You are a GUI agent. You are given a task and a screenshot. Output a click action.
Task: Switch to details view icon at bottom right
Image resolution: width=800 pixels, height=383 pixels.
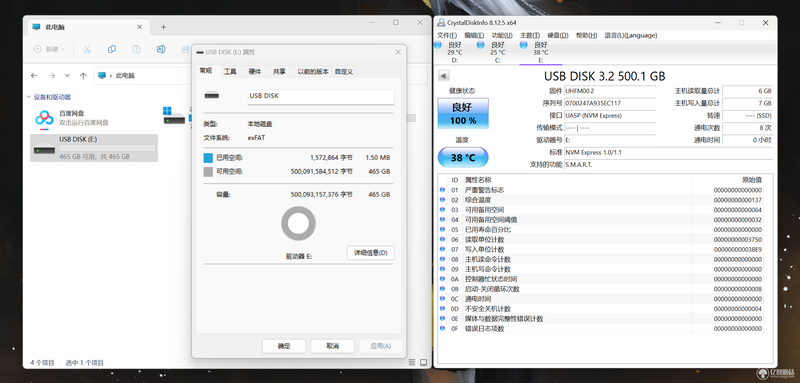point(412,363)
